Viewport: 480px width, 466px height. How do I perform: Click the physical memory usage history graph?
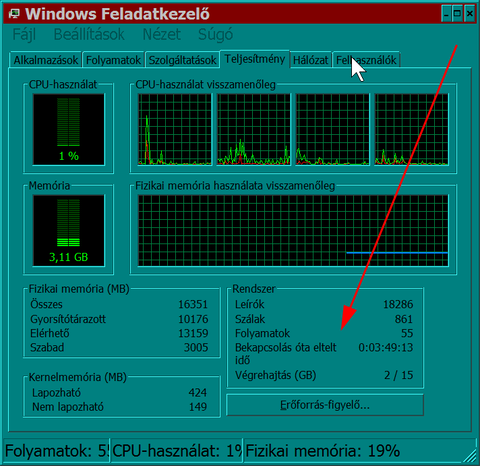tap(293, 230)
